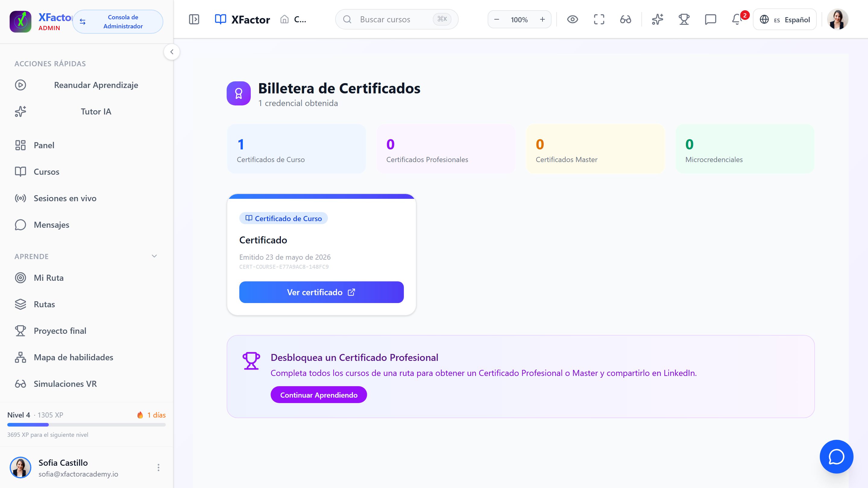Click the XFactor Admin logo icon
The image size is (868, 488).
pyautogui.click(x=20, y=22)
